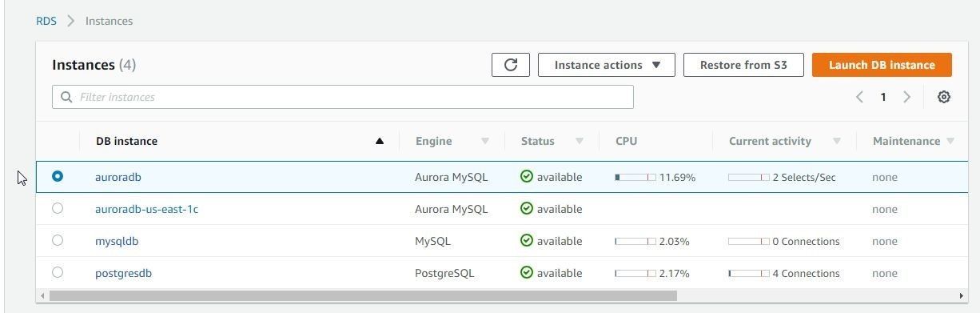Go to next page arrow
Viewport: 980px width, 313px height.
tap(906, 97)
